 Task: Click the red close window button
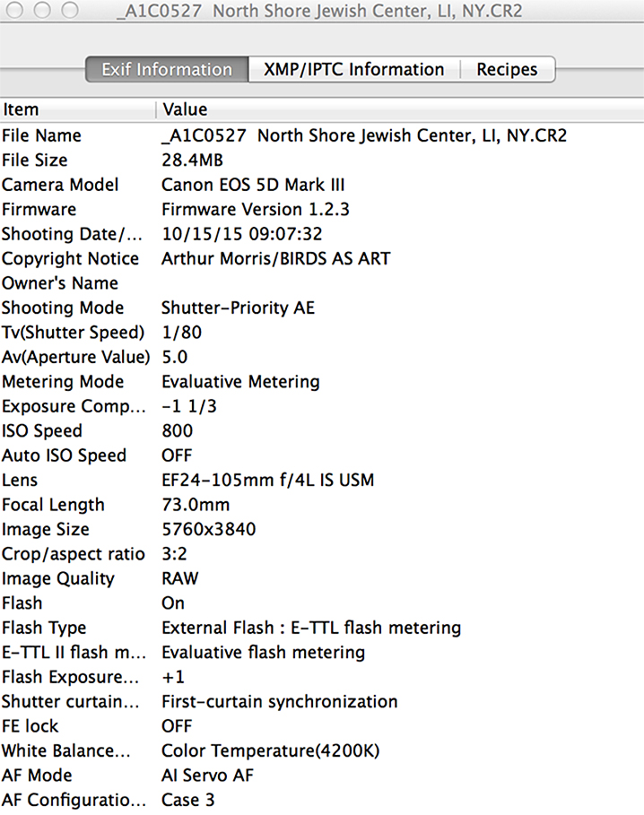point(14,10)
